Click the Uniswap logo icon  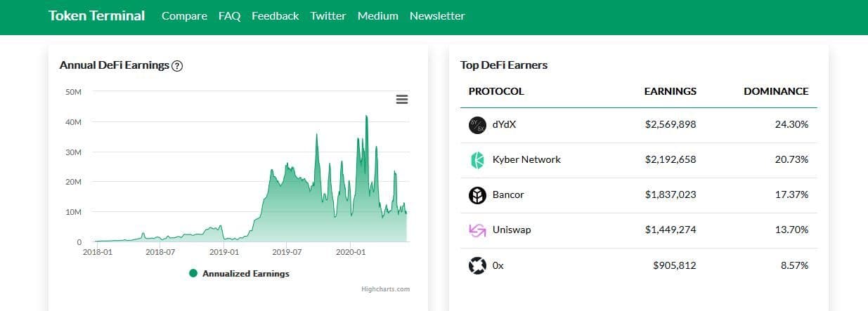[477, 230]
